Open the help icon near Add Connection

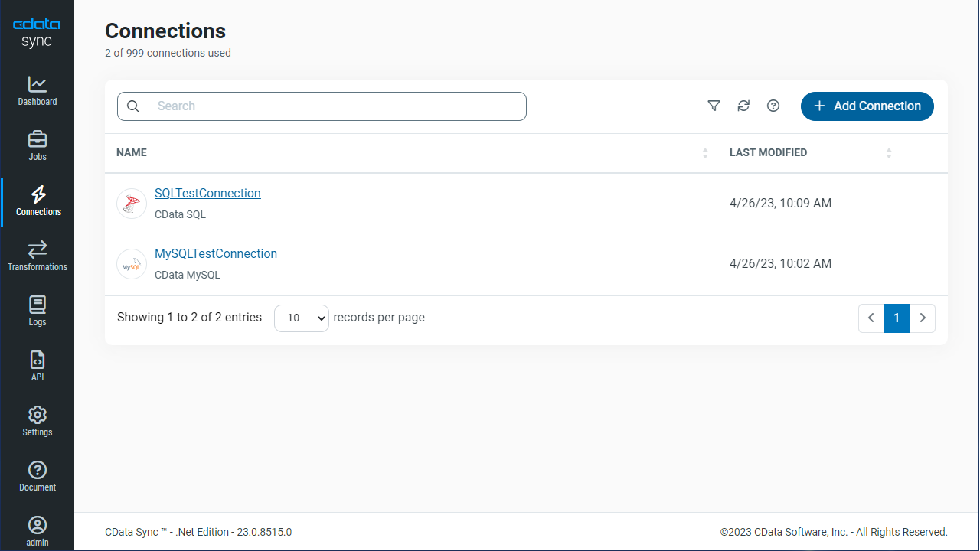click(773, 106)
